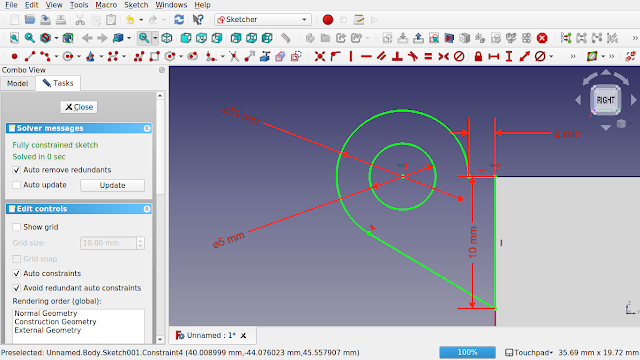Expand the circle tools dropdown arrow

click(78, 56)
